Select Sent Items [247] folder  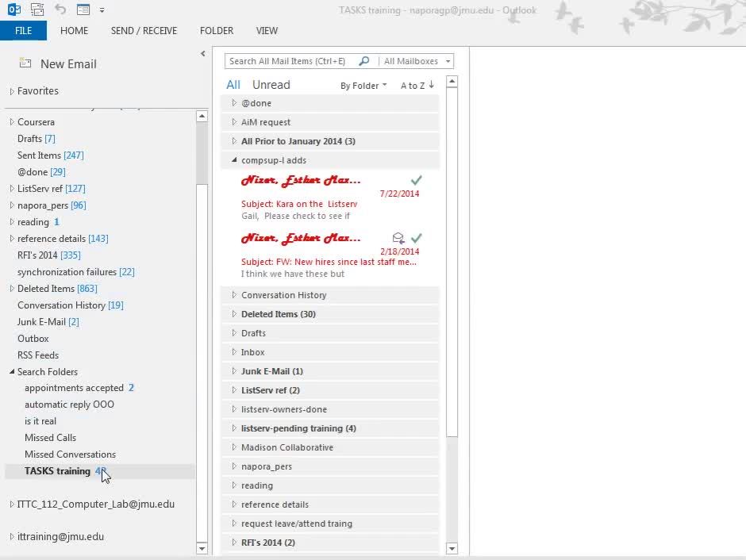pos(51,155)
